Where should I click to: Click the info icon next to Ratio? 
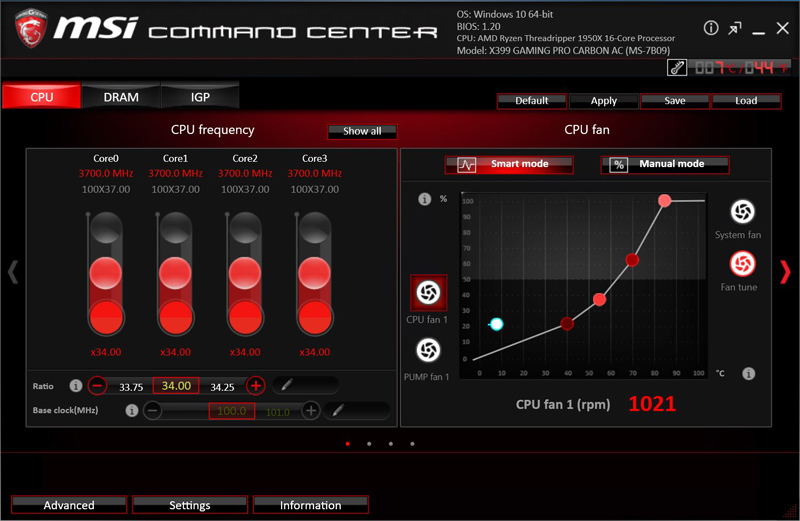76,386
